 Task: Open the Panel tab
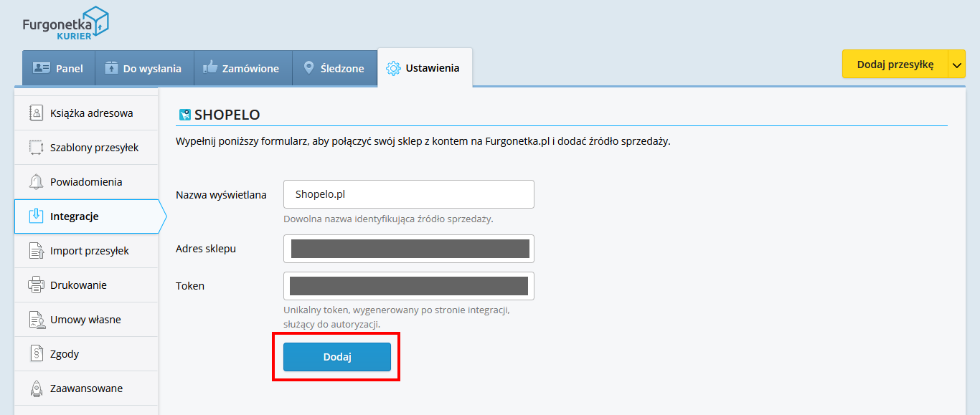[x=58, y=68]
